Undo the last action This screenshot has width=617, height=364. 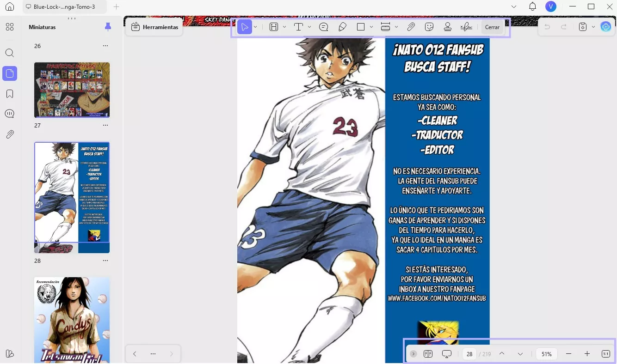click(547, 27)
